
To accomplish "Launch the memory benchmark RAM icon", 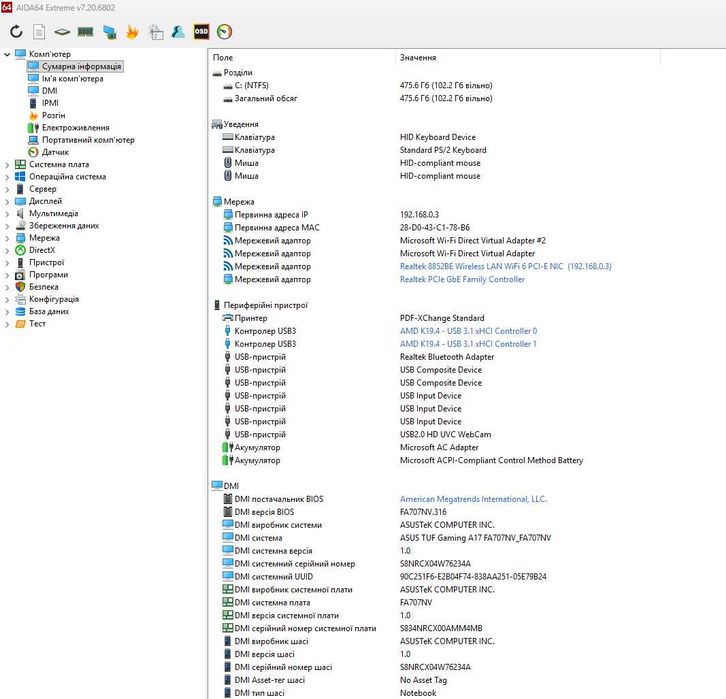I will coord(85,32).
